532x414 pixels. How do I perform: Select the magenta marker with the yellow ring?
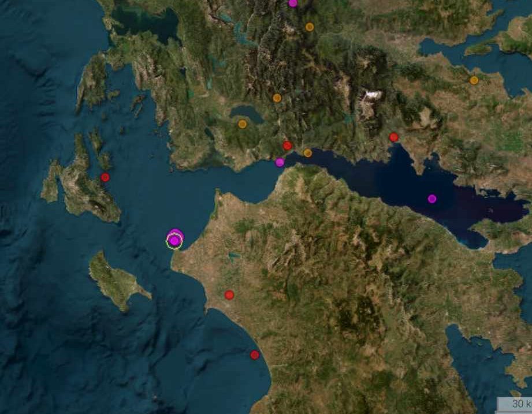point(174,241)
